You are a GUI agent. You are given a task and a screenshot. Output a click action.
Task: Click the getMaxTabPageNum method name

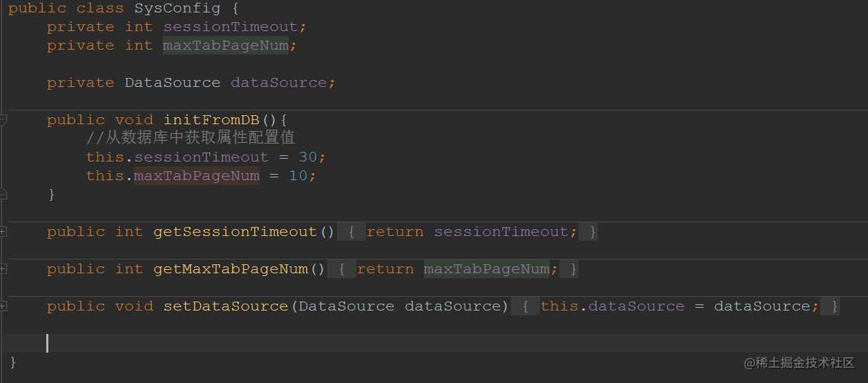tap(231, 269)
